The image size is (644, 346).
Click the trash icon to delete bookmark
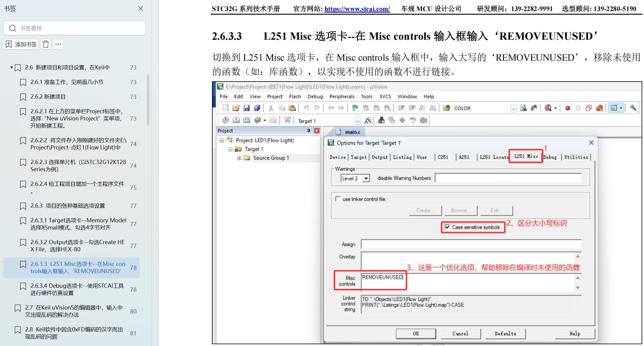coord(46,45)
